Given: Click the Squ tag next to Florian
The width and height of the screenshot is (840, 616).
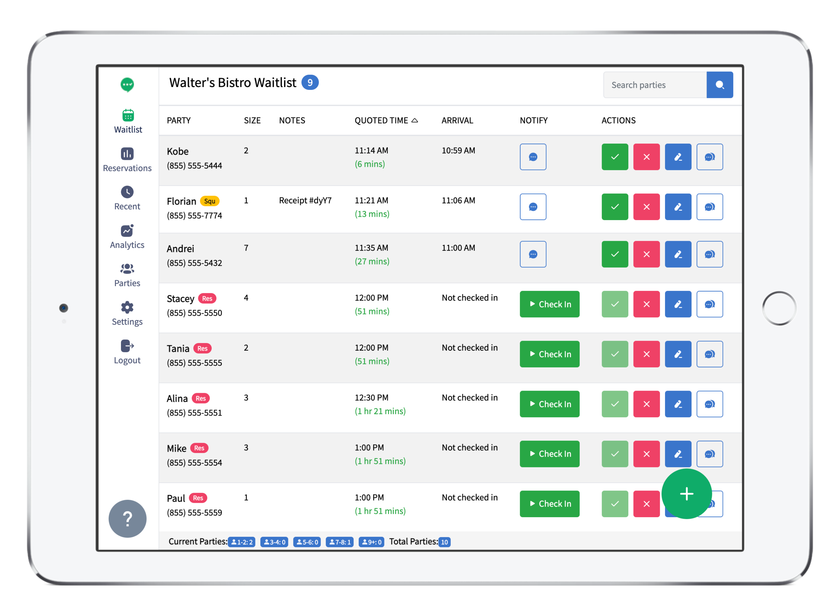Looking at the screenshot, I should click(x=210, y=201).
